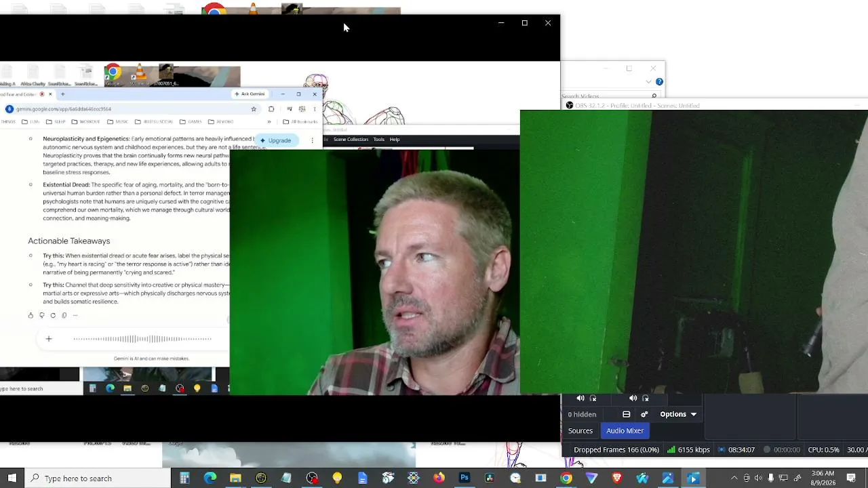The width and height of the screenshot is (868, 488).
Task: Open the Windows Start menu
Action: (x=12, y=478)
